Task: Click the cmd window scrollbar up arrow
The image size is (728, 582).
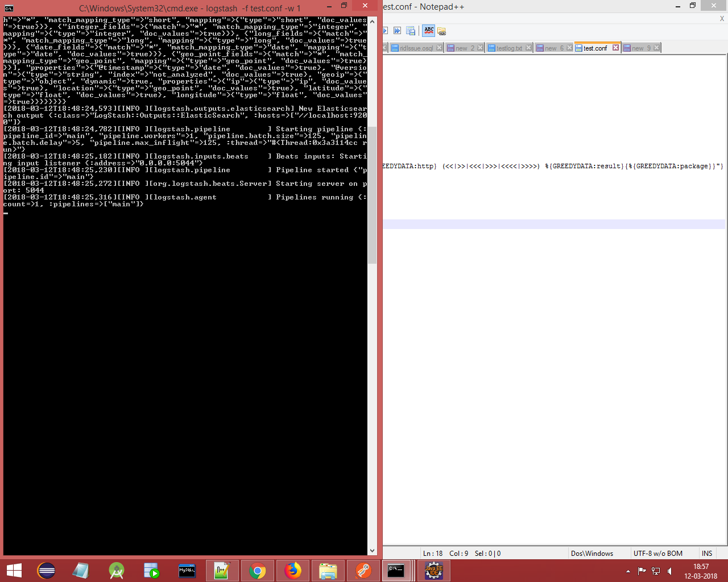Action: [373, 22]
